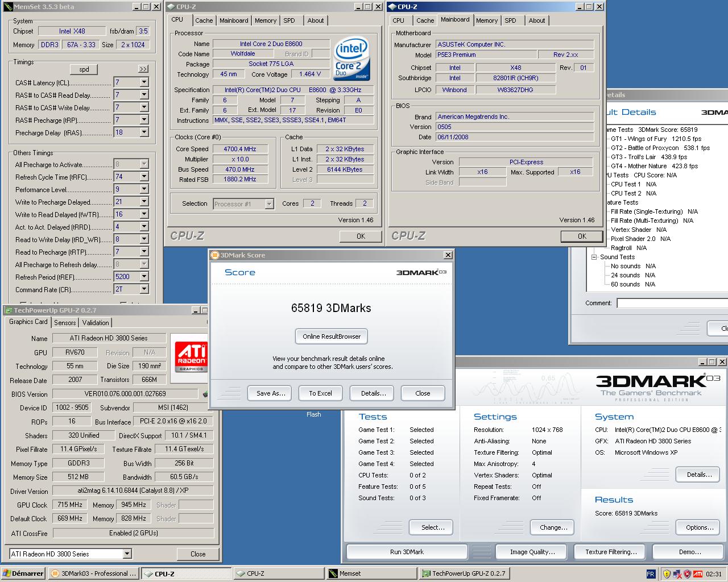
Task: Click Save As... in 3DMark Score dialog
Action: (x=271, y=393)
